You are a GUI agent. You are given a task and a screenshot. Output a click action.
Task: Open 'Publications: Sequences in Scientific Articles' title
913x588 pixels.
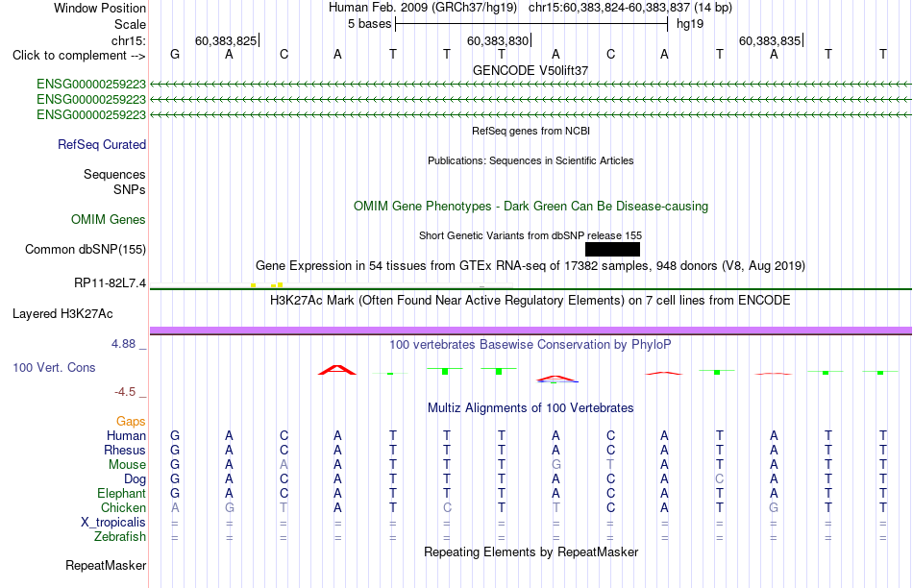pos(531,160)
